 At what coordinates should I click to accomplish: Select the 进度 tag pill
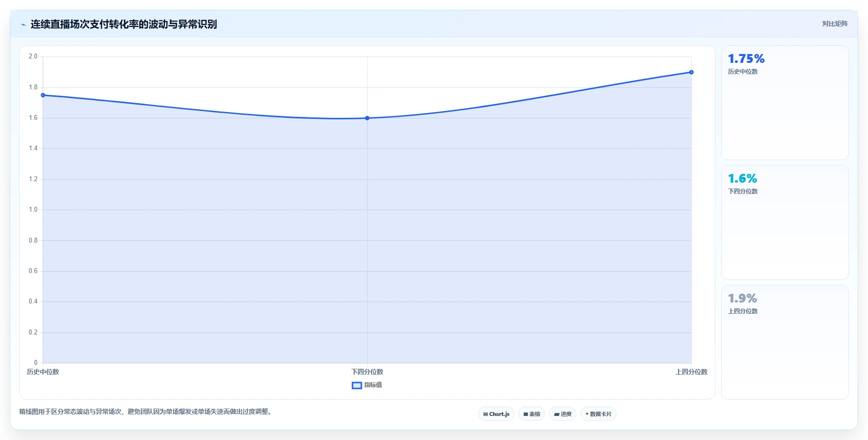[563, 414]
